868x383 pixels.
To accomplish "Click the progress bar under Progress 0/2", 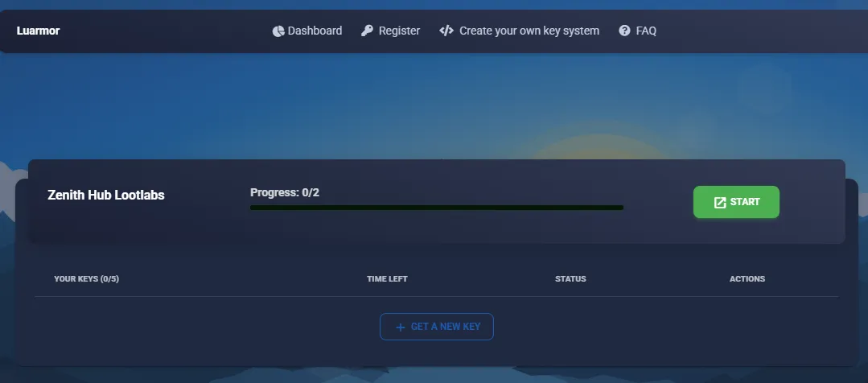I will click(x=437, y=208).
